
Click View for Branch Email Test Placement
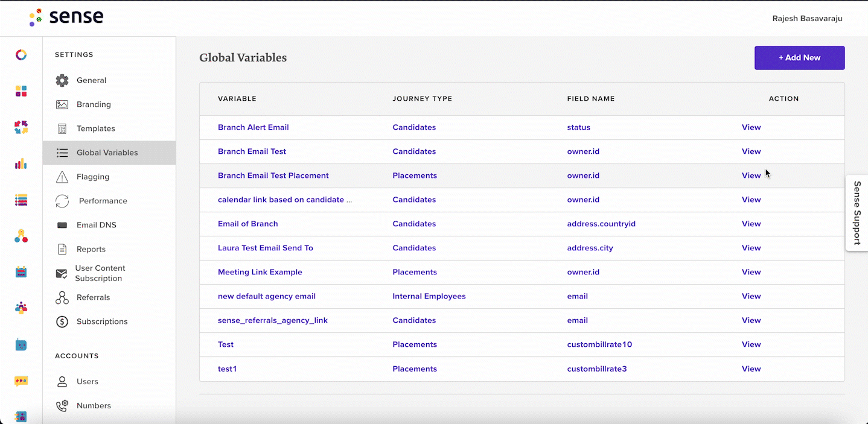click(751, 176)
